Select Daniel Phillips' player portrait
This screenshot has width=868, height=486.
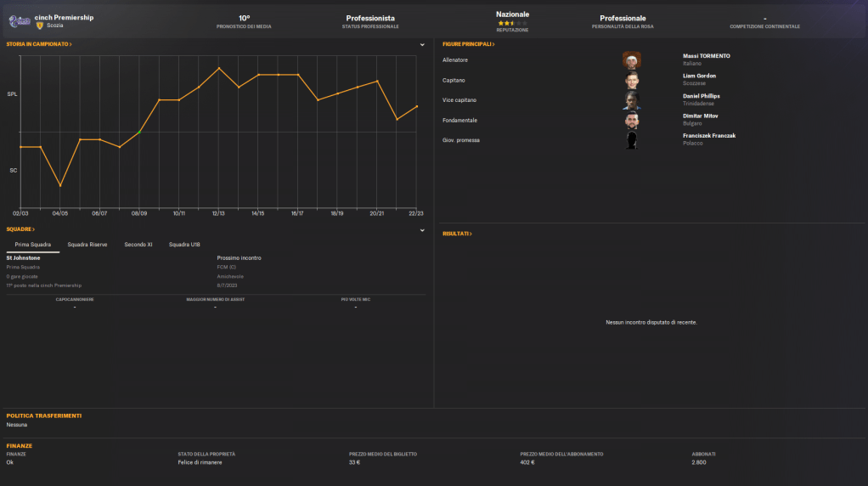(631, 100)
